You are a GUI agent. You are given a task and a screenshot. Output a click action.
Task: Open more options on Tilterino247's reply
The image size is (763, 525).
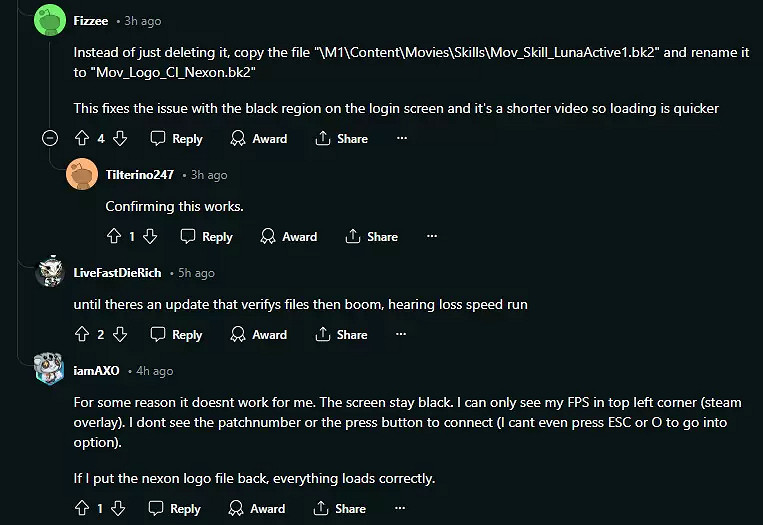432,237
